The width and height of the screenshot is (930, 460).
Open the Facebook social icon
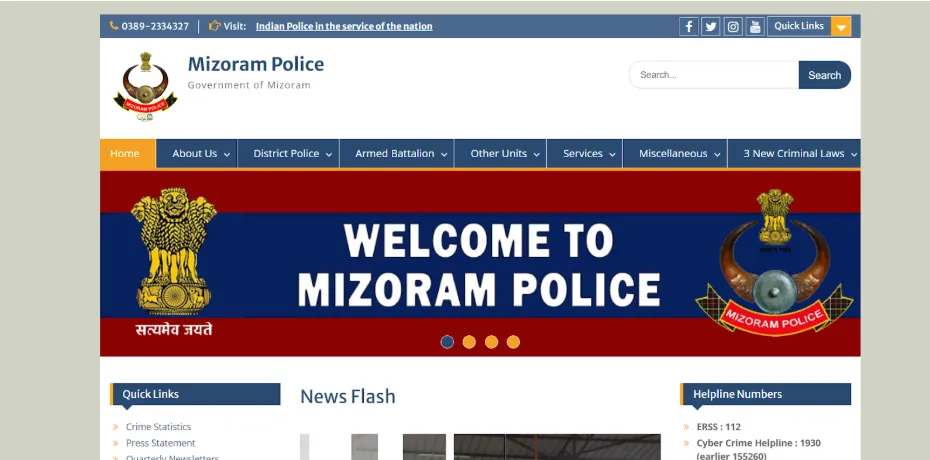[x=688, y=27]
